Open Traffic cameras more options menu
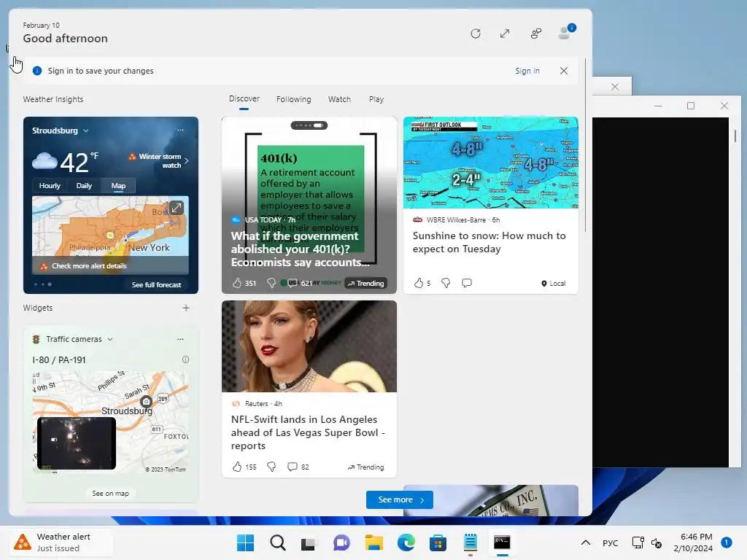Viewport: 747px width, 560px height. point(180,339)
